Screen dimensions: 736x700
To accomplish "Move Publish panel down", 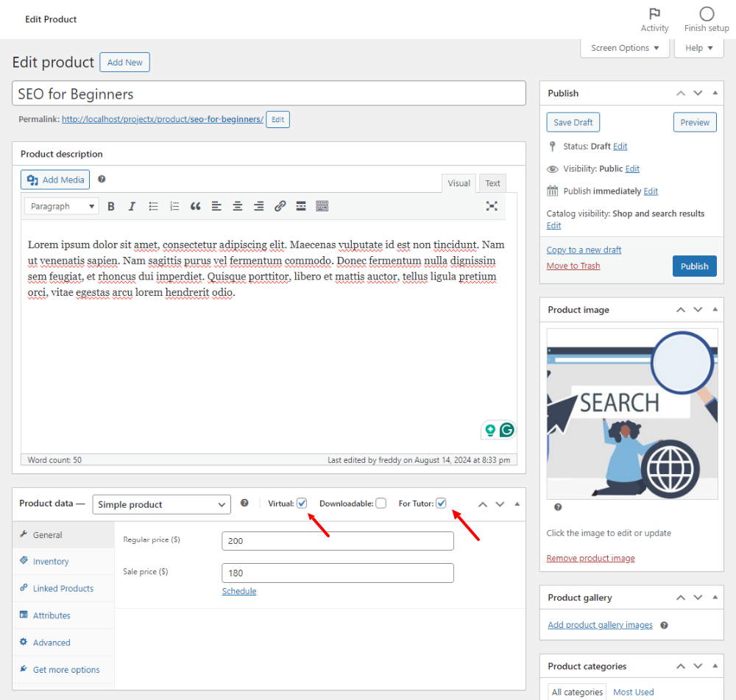I will coord(698,93).
